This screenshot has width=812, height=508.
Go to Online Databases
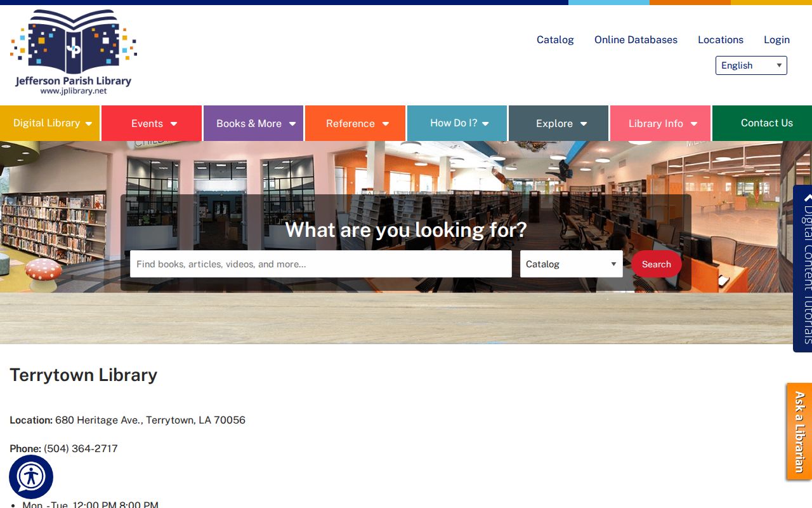point(636,39)
